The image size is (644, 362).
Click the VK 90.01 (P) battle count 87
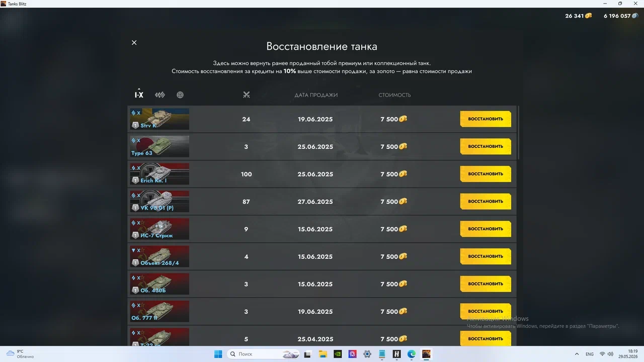(246, 202)
